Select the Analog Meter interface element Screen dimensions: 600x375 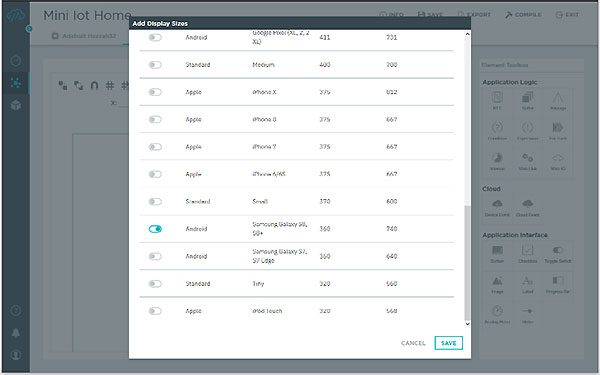[x=497, y=315]
